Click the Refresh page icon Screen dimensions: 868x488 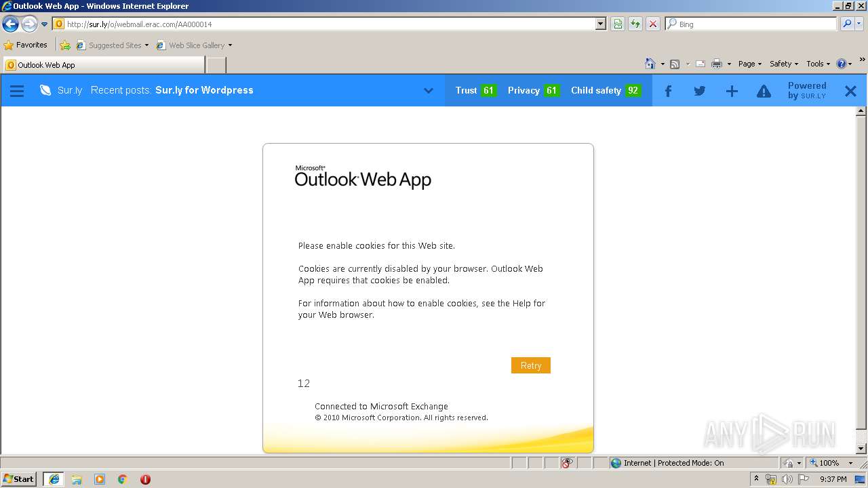[635, 24]
